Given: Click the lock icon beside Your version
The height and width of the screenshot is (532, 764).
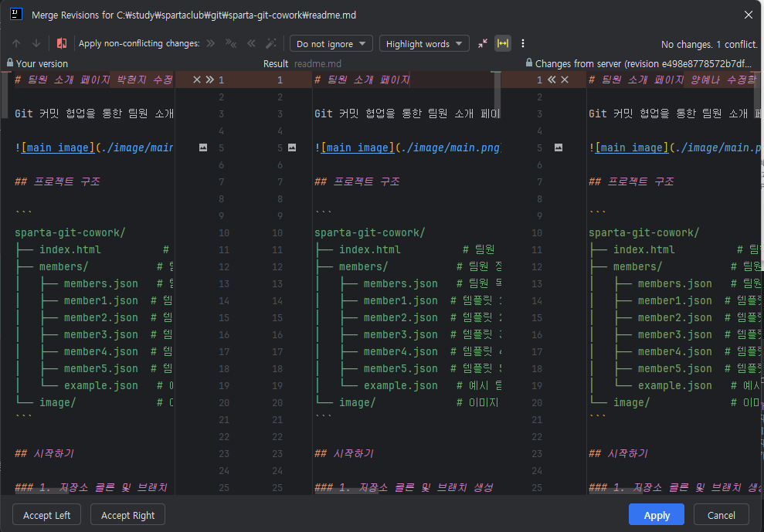Looking at the screenshot, I should click(x=10, y=63).
